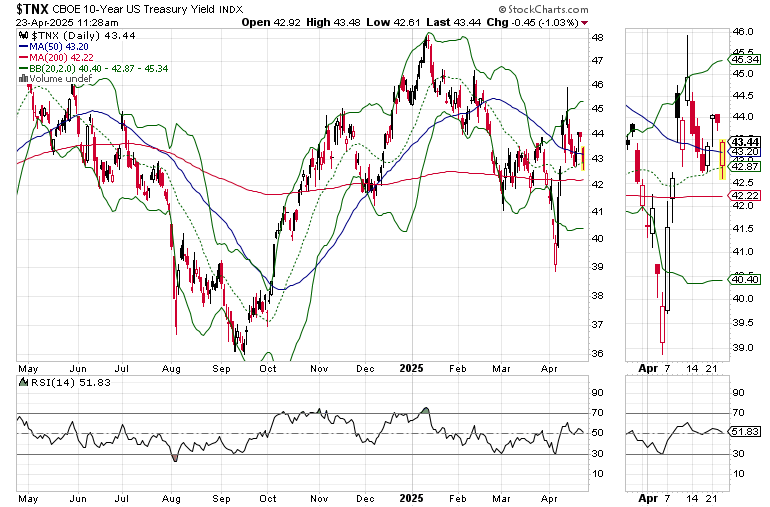Click the 'MA(200) 42.22' legend entry
Screen dimensions: 770x507
click(x=61, y=57)
